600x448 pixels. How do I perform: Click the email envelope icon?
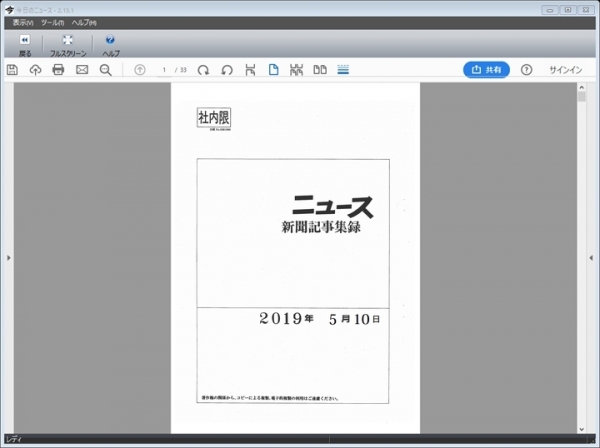tap(82, 70)
